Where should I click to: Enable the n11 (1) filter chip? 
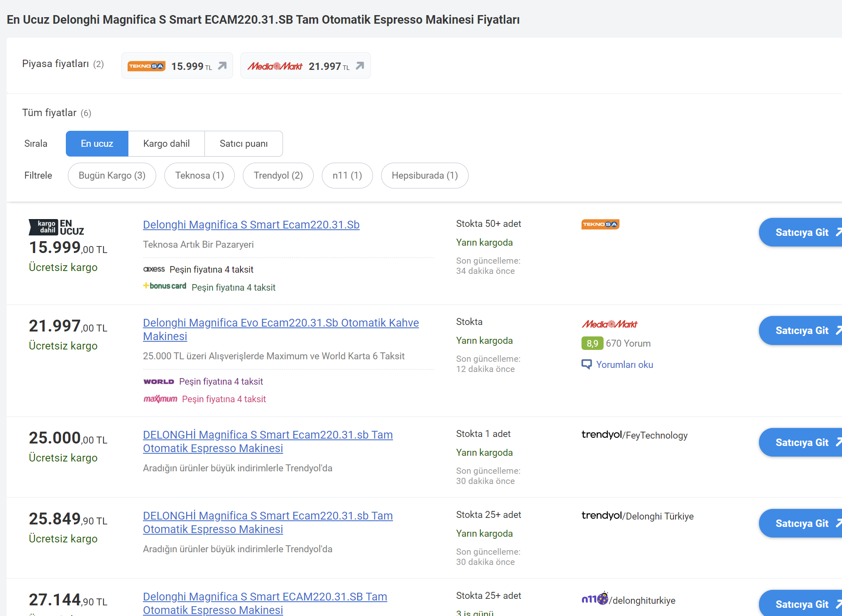(x=347, y=176)
